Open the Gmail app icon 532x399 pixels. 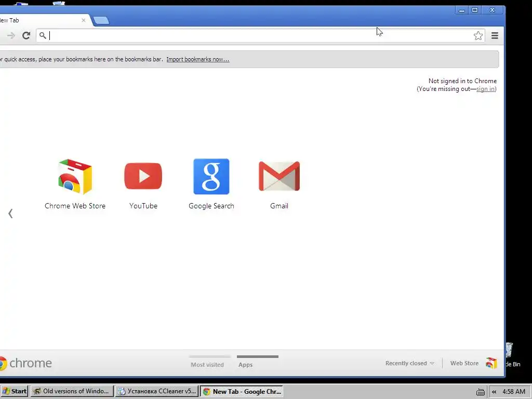coord(279,176)
